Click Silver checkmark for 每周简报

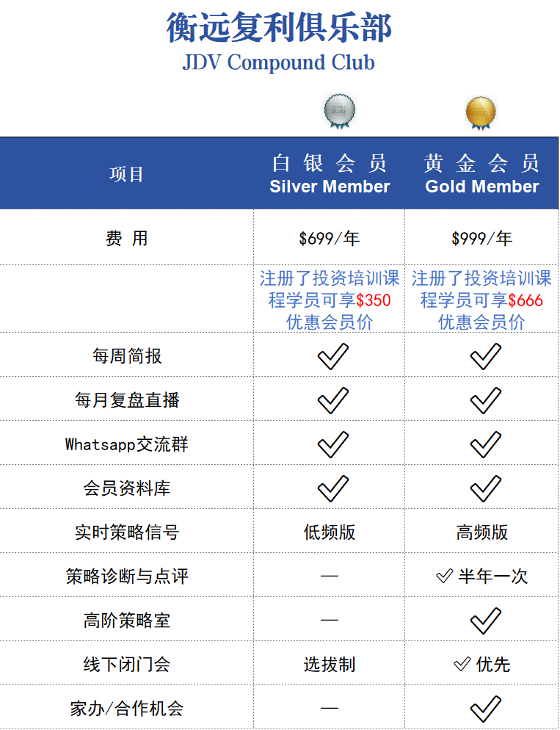pyautogui.click(x=332, y=356)
